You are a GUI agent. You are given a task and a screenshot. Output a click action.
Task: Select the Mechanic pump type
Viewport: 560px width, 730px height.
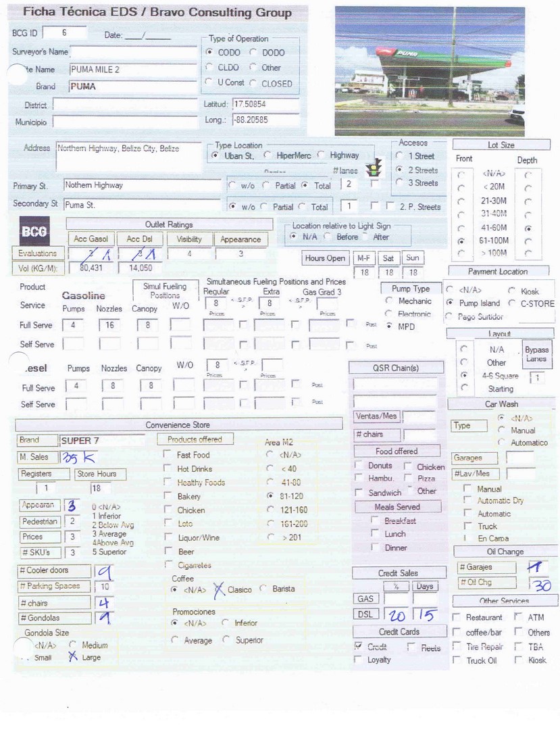389,301
